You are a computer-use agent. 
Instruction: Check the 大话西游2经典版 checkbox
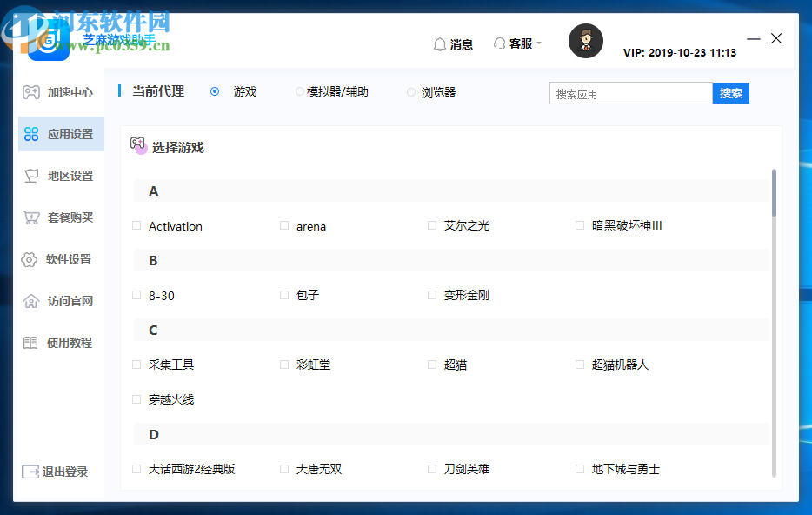tap(136, 468)
